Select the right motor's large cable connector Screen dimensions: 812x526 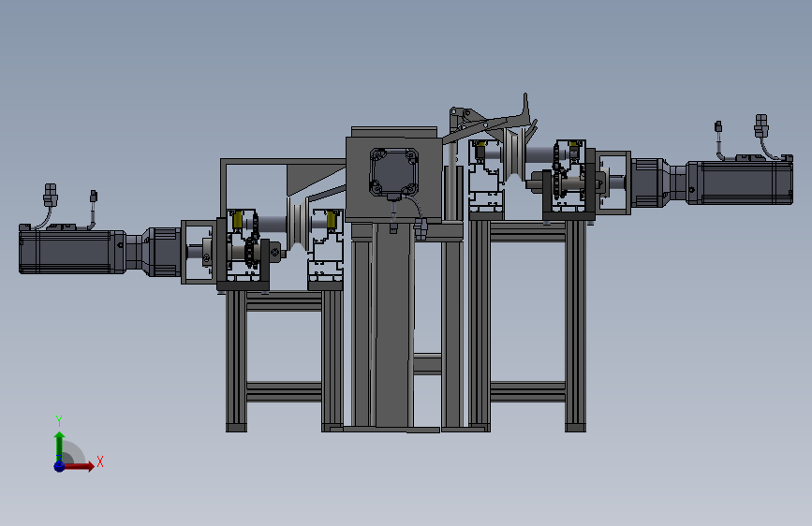pos(760,125)
